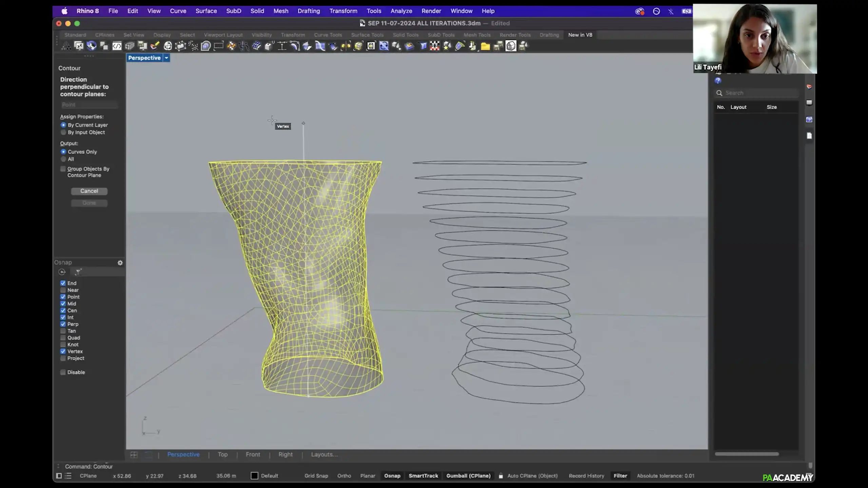Open the Default layer selector in status bar

269,476
